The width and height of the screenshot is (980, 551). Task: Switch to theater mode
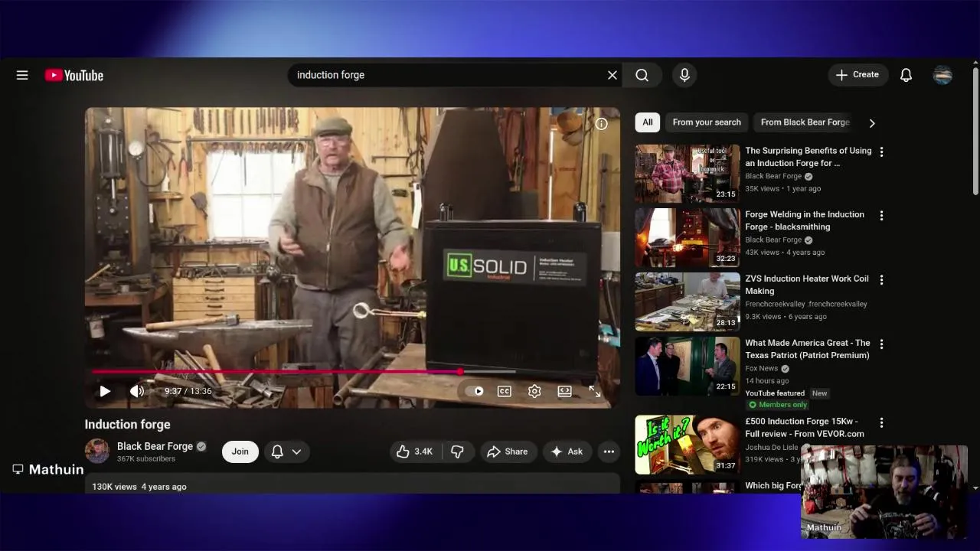[x=564, y=391]
